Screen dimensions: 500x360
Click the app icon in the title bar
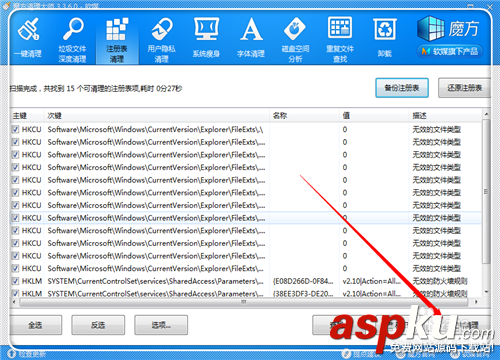[6, 5]
